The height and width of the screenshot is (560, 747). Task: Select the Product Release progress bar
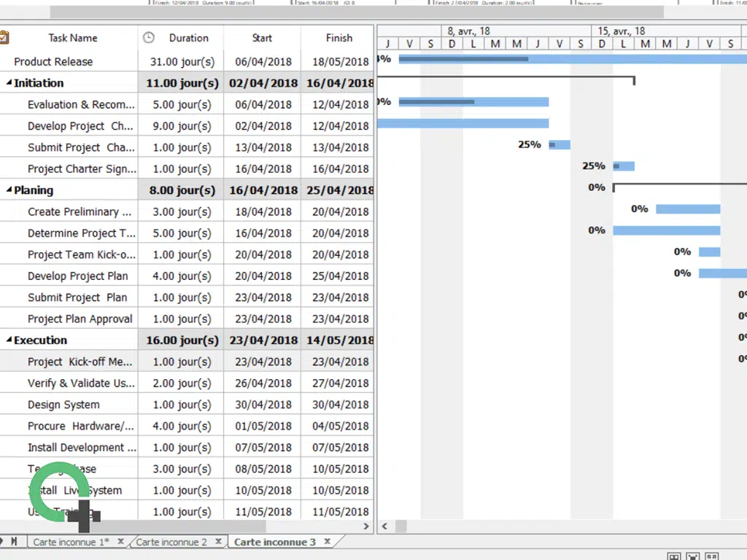coord(464,59)
